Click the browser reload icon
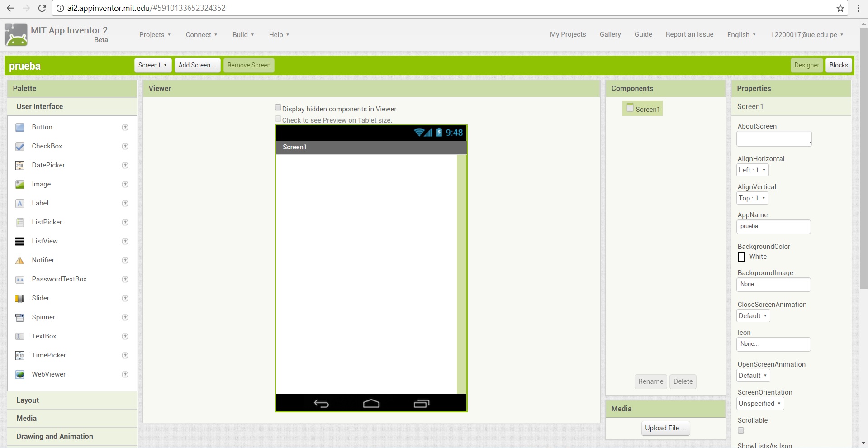The height and width of the screenshot is (448, 868). pos(42,8)
